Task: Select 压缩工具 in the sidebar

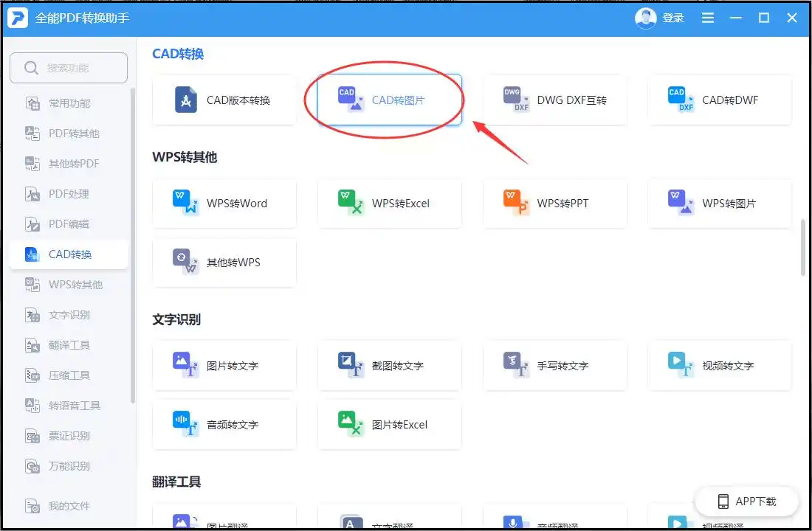Action: (x=69, y=375)
